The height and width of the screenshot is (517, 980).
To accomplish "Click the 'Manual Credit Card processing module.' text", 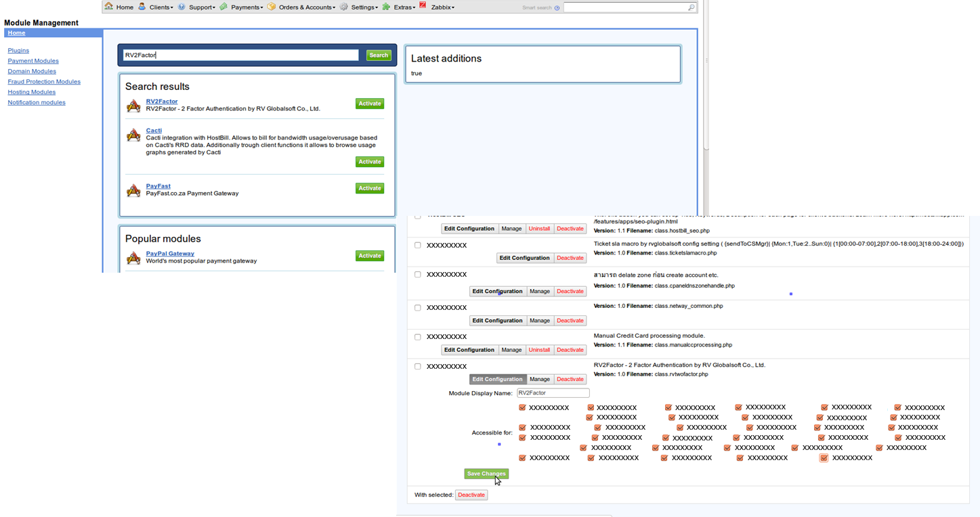I will pos(649,336).
